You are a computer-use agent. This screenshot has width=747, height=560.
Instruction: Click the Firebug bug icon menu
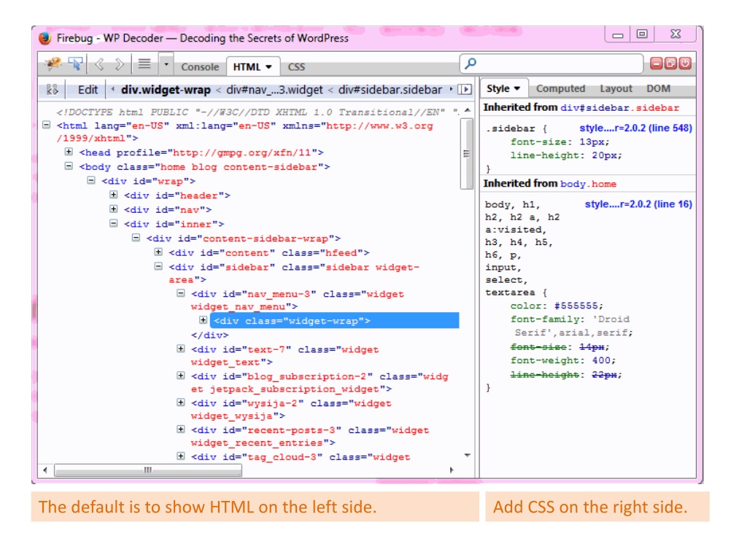[x=53, y=64]
